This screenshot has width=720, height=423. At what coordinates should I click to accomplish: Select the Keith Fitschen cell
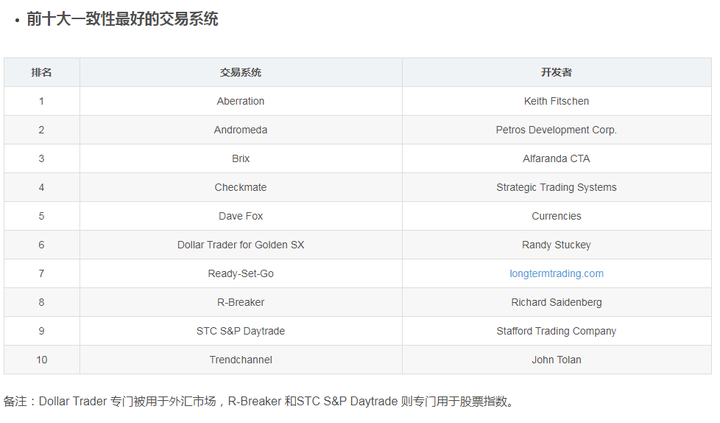(557, 102)
